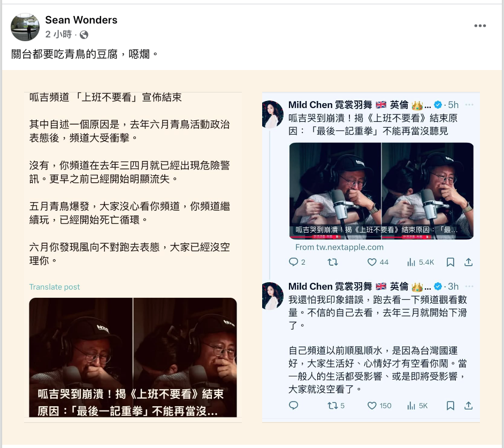
Task: Open more options on the 5h tweet
Action: tap(469, 105)
